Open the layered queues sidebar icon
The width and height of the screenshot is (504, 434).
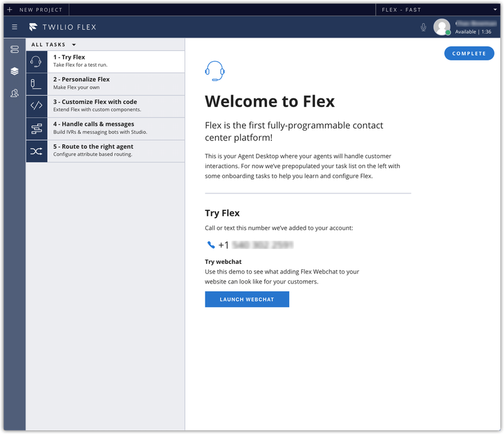point(14,71)
